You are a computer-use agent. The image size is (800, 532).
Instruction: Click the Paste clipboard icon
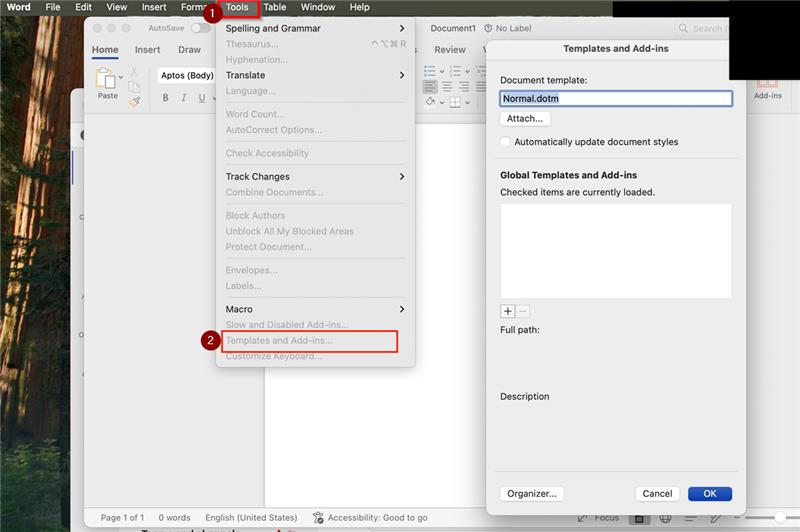pos(105,79)
